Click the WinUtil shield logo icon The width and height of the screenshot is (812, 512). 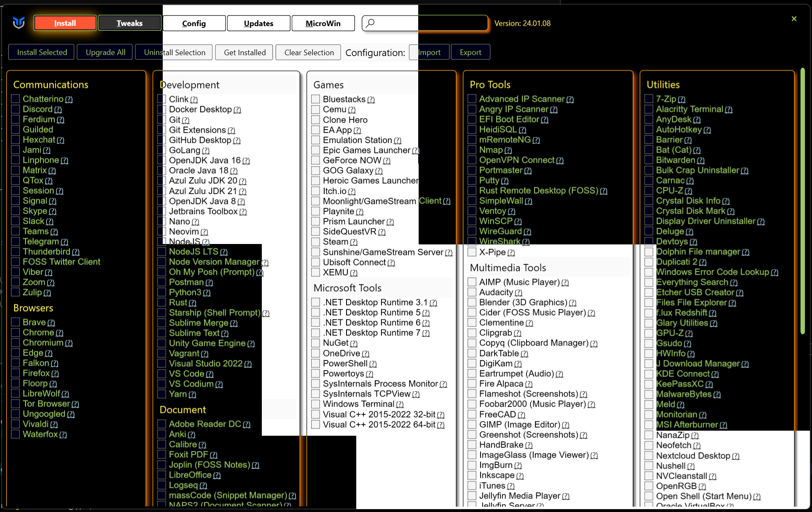[x=19, y=23]
